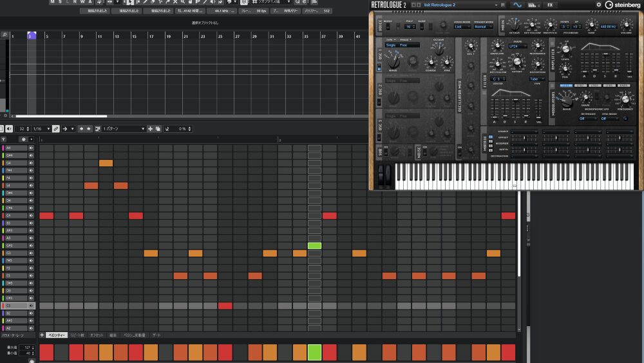Toggle the link icon beside 1/16
644x363 pixels.
click(56, 129)
